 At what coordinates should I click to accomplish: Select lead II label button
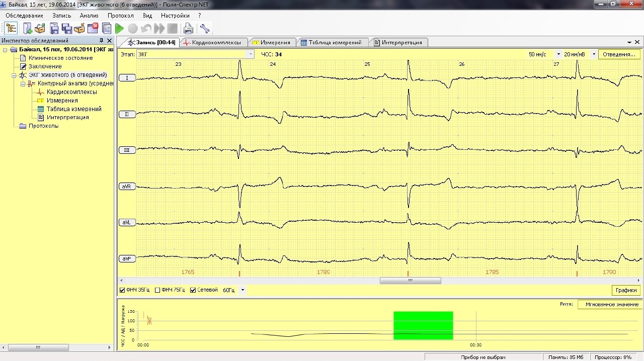127,114
